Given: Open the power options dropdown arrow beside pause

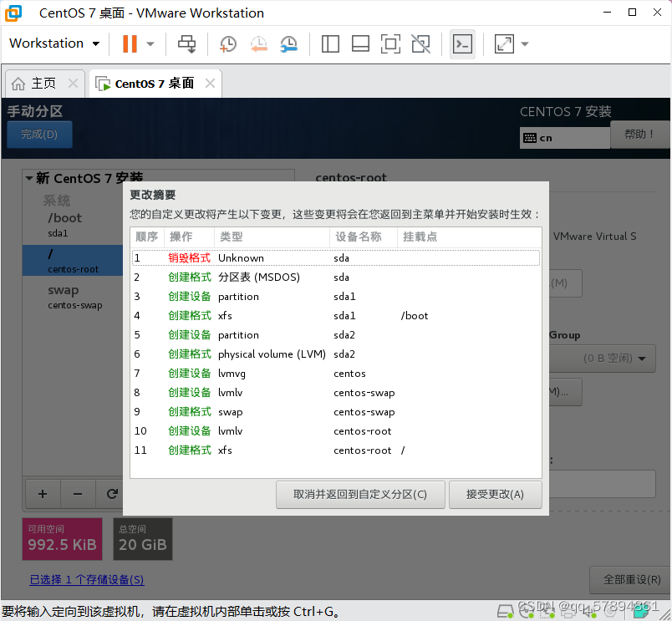Looking at the screenshot, I should (x=150, y=43).
